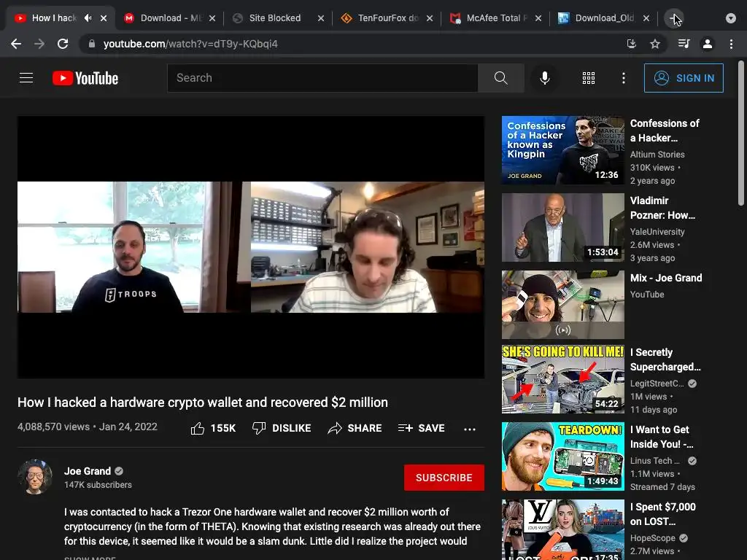This screenshot has height=560, width=747.
Task: Click the SHARE button
Action: pos(355,428)
